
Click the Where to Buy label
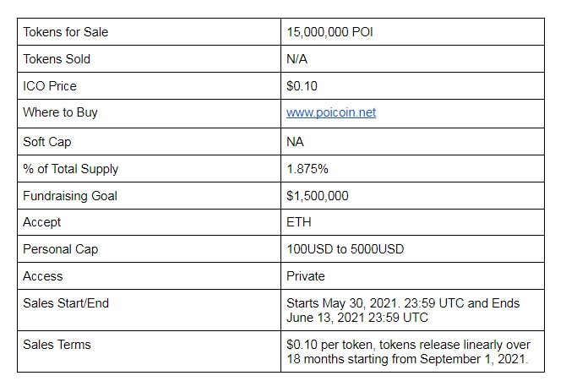[x=60, y=112]
